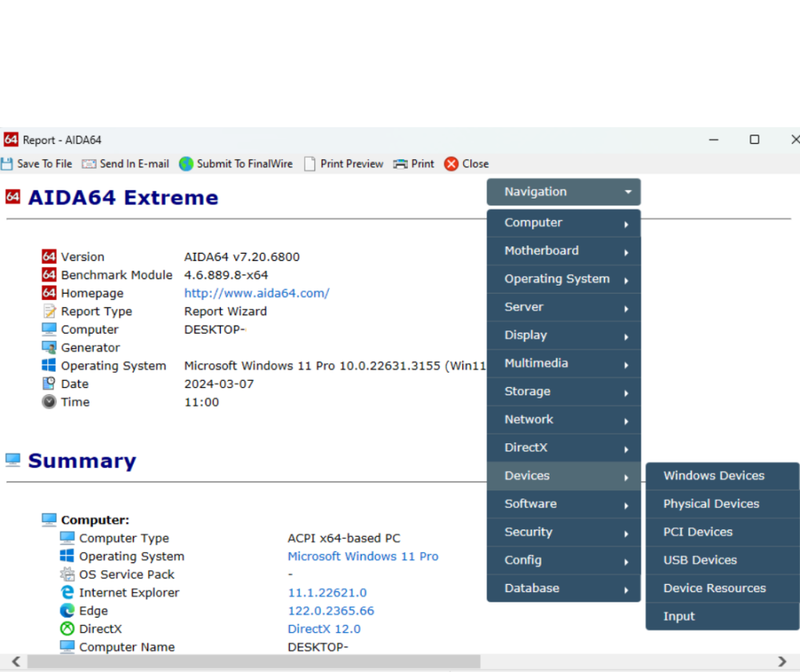Click the AIDA64 title bar app icon
800x672 pixels.
[10, 139]
